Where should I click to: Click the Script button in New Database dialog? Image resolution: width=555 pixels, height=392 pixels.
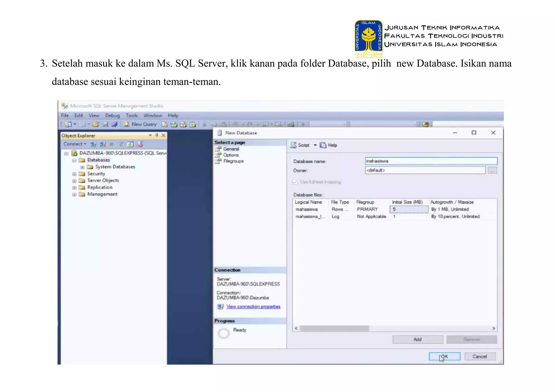(300, 145)
